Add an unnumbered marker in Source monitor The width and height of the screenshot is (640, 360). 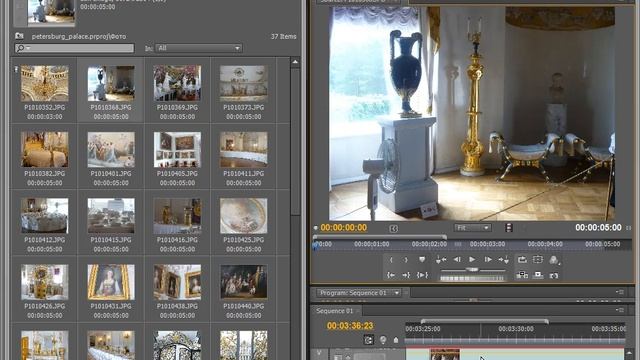pyautogui.click(x=422, y=260)
